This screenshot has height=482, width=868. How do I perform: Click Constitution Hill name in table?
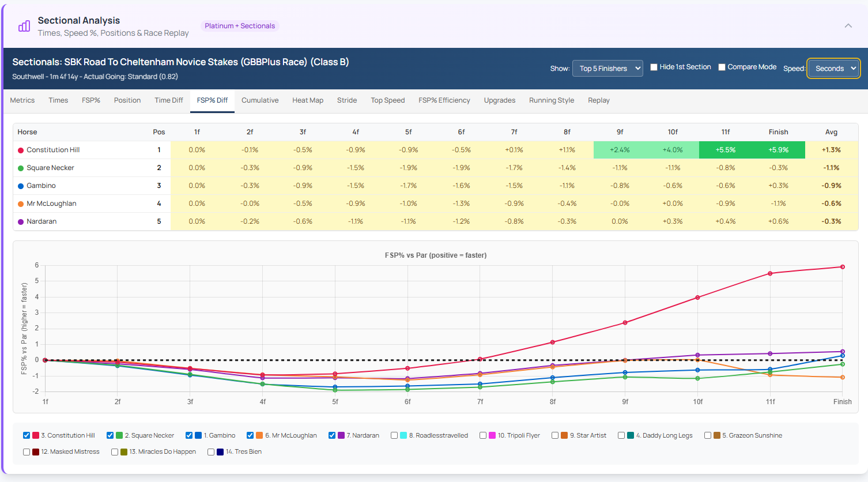point(53,150)
